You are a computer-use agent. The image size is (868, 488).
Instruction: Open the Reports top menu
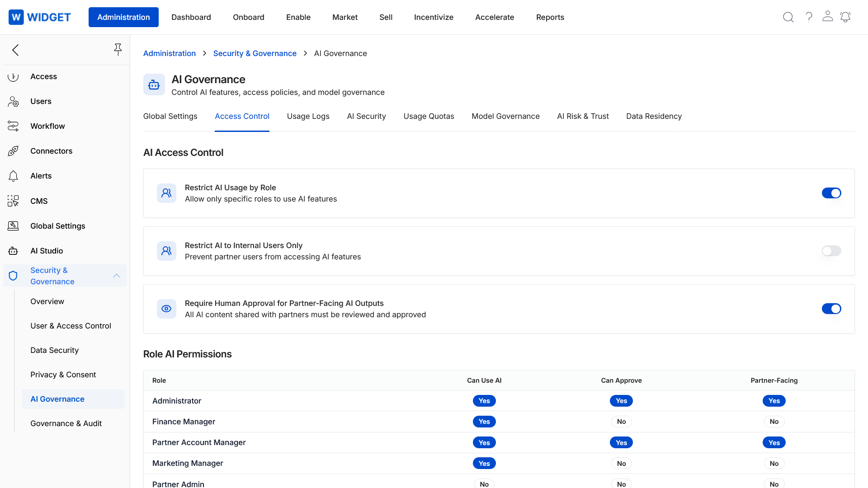550,17
